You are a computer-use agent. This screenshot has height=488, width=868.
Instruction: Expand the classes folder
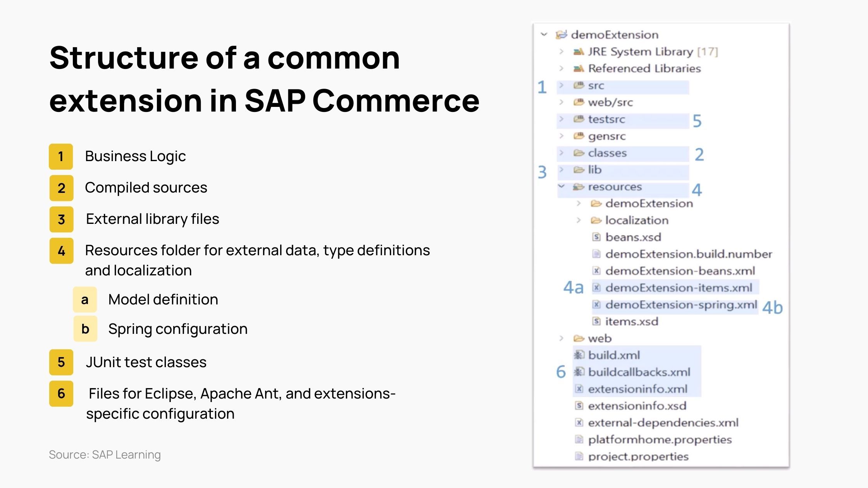[561, 153]
